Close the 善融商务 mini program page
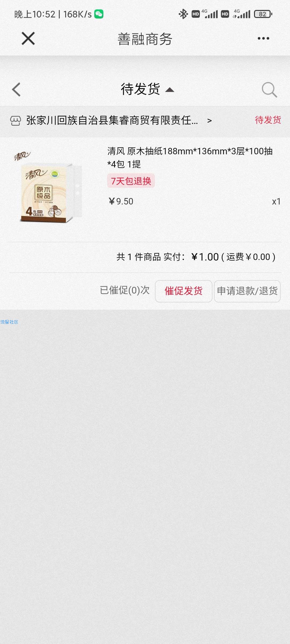290x644 pixels. point(28,38)
